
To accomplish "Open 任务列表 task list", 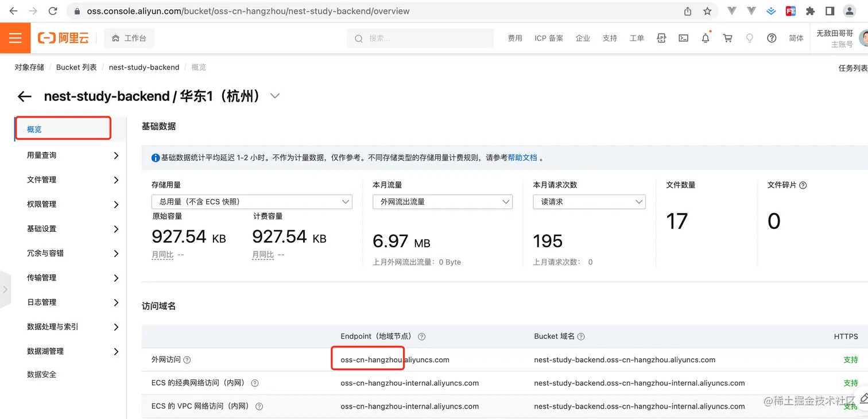I will (x=853, y=68).
